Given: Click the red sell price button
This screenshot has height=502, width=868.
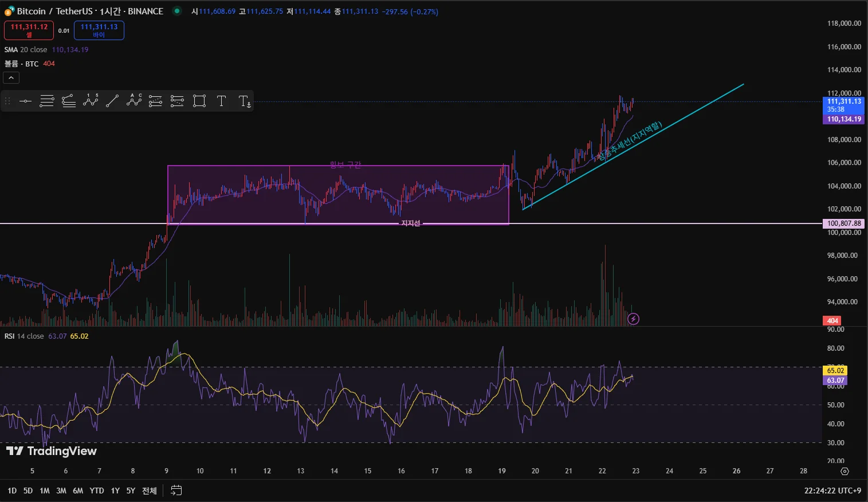Looking at the screenshot, I should point(29,30).
